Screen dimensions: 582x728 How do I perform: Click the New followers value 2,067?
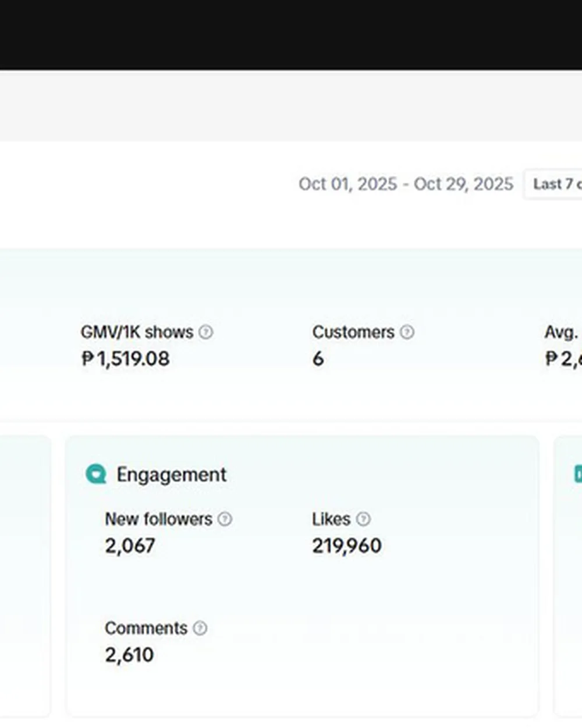click(x=130, y=546)
